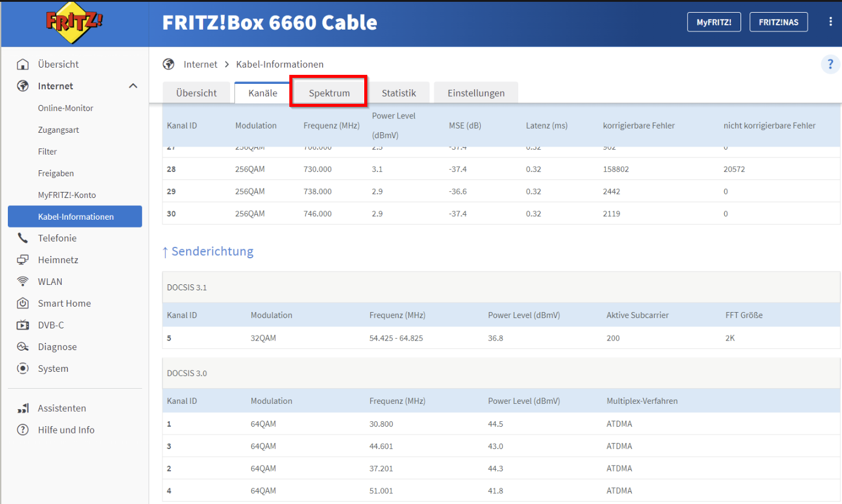Click the Senderichtung heading
Viewport: 842px width, 504px height.
pyautogui.click(x=208, y=251)
